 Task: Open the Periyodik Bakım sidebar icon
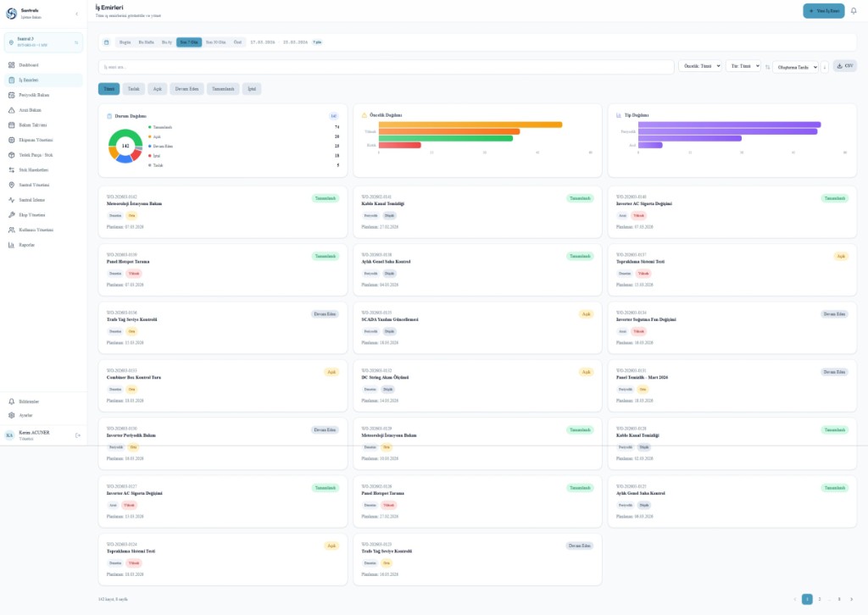pyautogui.click(x=12, y=95)
